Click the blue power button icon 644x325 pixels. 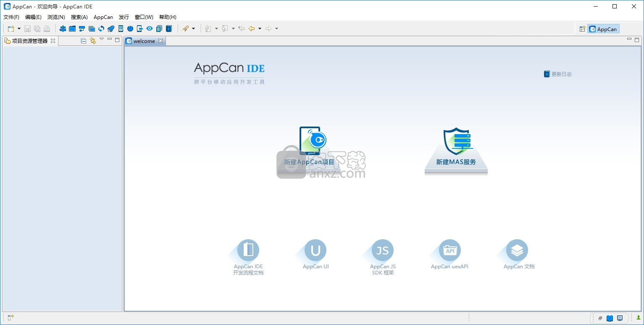point(130,29)
